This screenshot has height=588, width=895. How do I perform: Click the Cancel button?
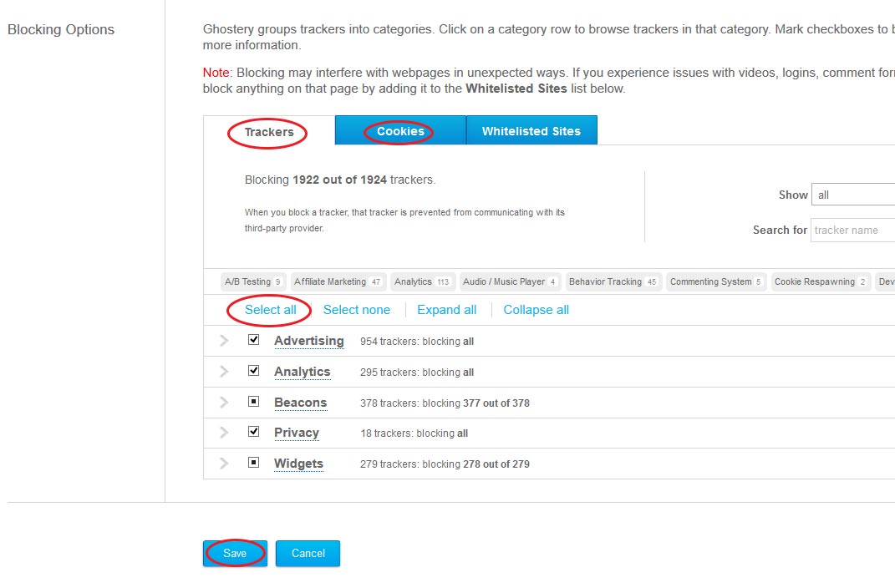pos(308,553)
